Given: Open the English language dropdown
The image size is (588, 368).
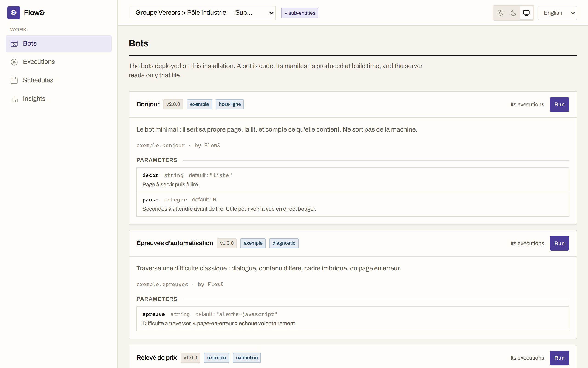Looking at the screenshot, I should tap(557, 13).
